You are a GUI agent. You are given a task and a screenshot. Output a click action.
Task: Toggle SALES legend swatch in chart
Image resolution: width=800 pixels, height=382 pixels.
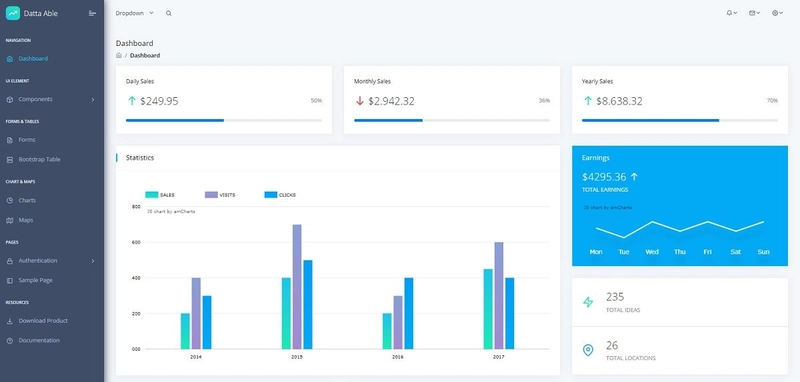pos(152,195)
